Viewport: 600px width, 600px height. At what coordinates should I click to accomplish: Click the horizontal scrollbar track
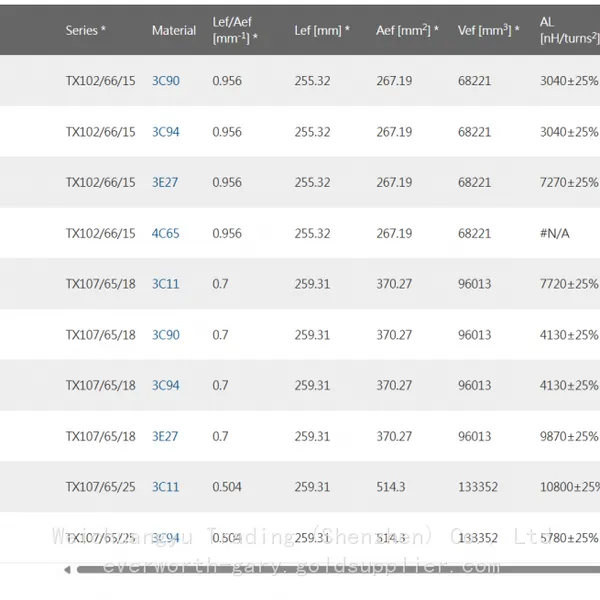(x=338, y=570)
